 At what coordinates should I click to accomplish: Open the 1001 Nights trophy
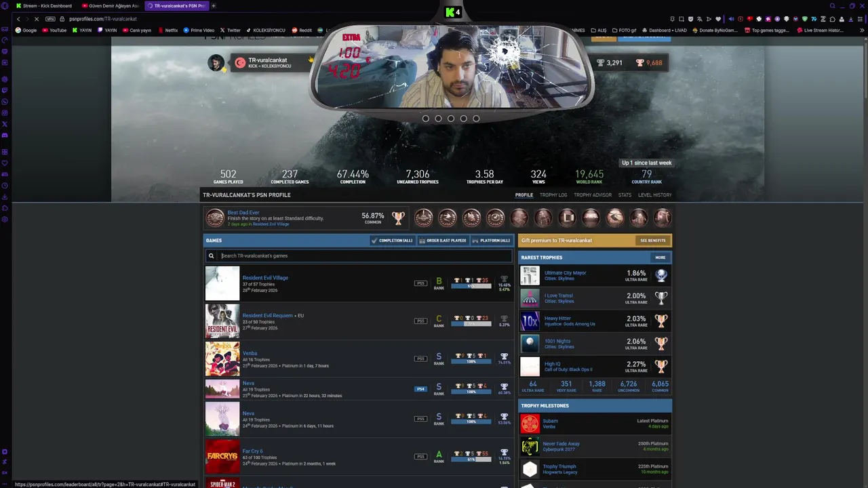point(557,342)
